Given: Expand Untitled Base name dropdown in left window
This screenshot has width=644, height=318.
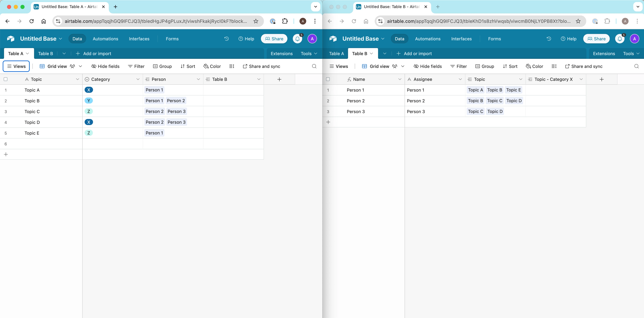Looking at the screenshot, I should (x=60, y=39).
